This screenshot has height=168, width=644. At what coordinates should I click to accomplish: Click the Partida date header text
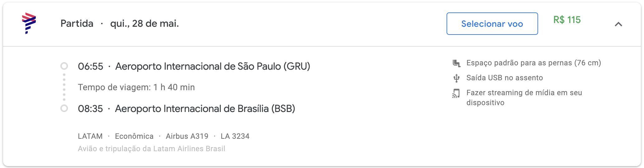pyautogui.click(x=120, y=23)
